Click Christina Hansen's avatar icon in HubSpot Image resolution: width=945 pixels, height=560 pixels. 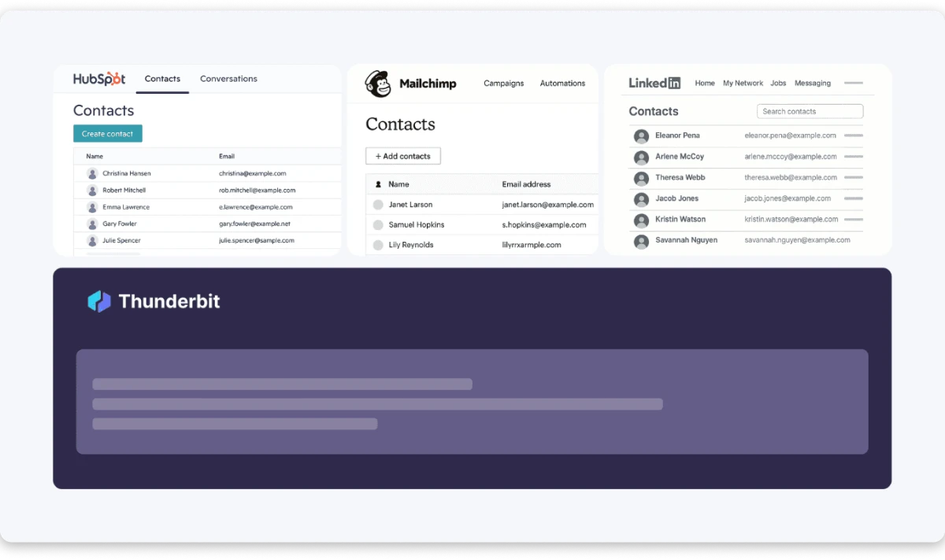(x=93, y=173)
